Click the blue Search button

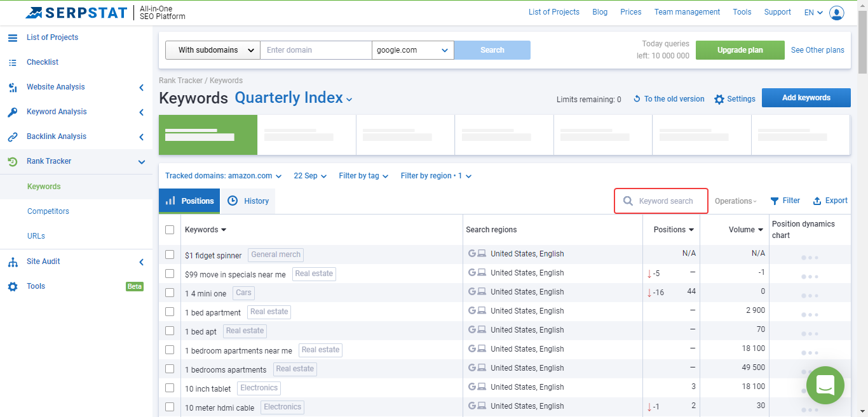(492, 50)
